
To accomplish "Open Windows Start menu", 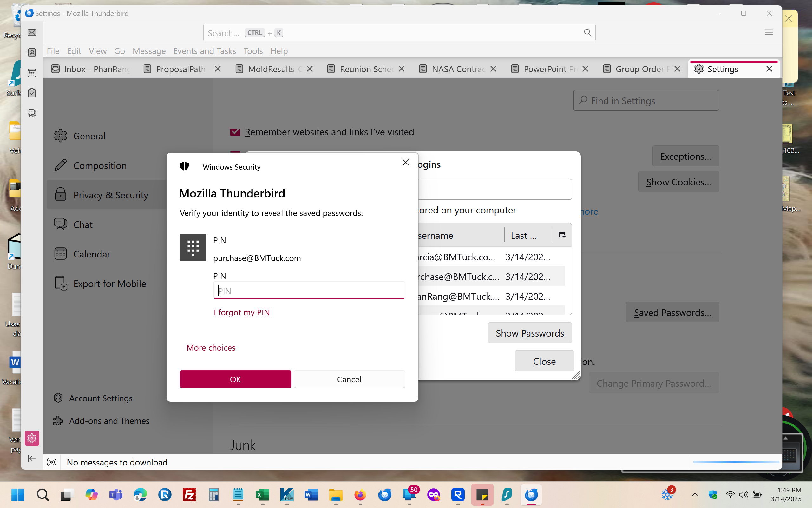I will (x=18, y=495).
